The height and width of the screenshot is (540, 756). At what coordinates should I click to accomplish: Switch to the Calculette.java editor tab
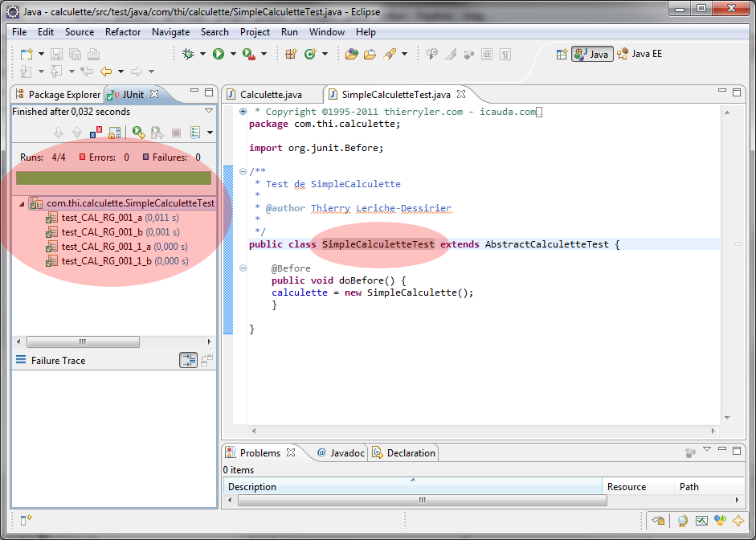(x=271, y=94)
